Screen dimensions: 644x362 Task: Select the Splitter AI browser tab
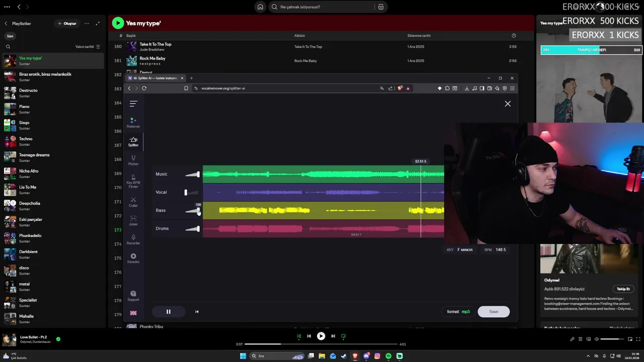point(155,78)
